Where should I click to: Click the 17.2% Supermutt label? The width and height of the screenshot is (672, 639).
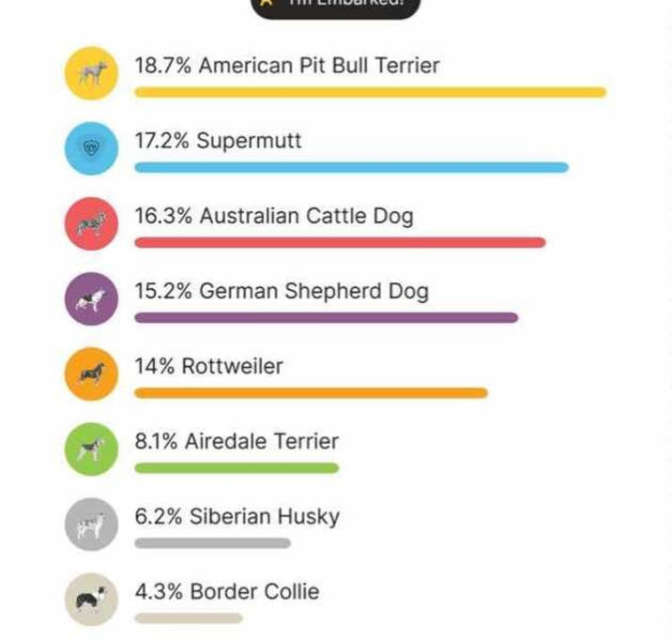click(218, 141)
